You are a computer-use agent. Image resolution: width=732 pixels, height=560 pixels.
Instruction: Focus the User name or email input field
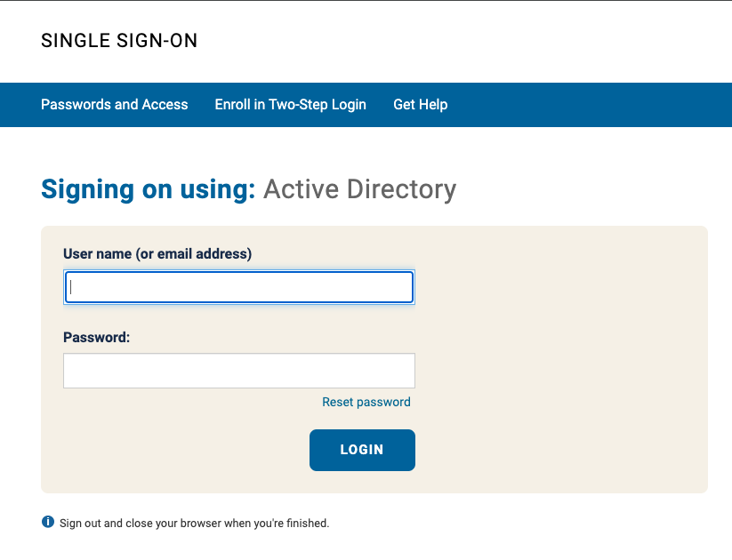tap(239, 287)
